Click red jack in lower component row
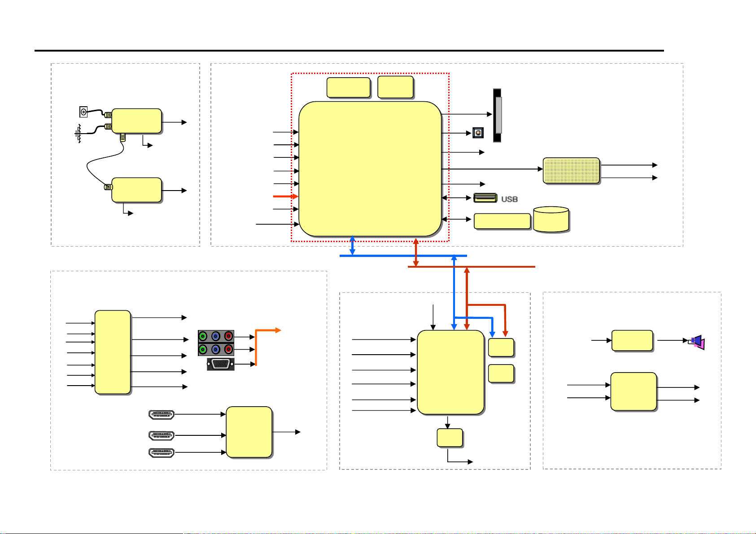The width and height of the screenshot is (756, 534). 229,349
